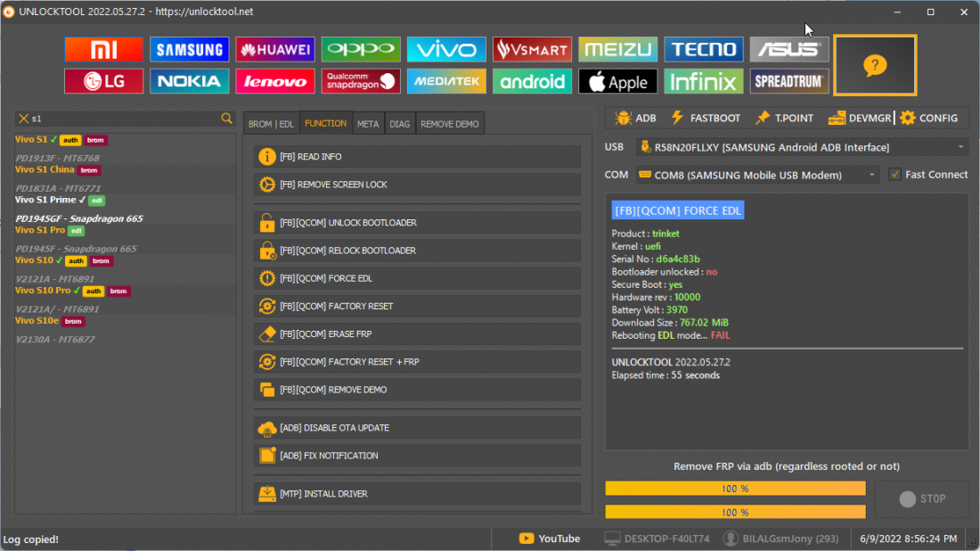Screen dimensions: 980x551
Task: Run [FB][QCOM] REMOVE DEMO
Action: click(x=417, y=390)
